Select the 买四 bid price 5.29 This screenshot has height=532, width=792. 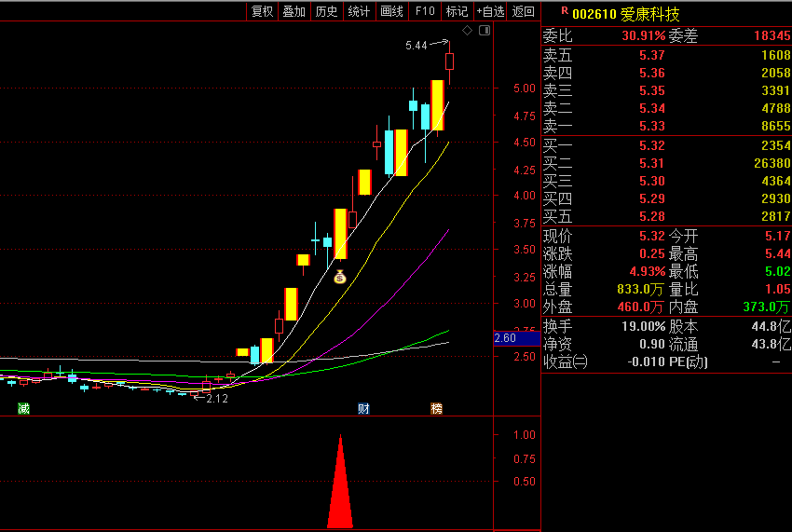click(x=652, y=198)
